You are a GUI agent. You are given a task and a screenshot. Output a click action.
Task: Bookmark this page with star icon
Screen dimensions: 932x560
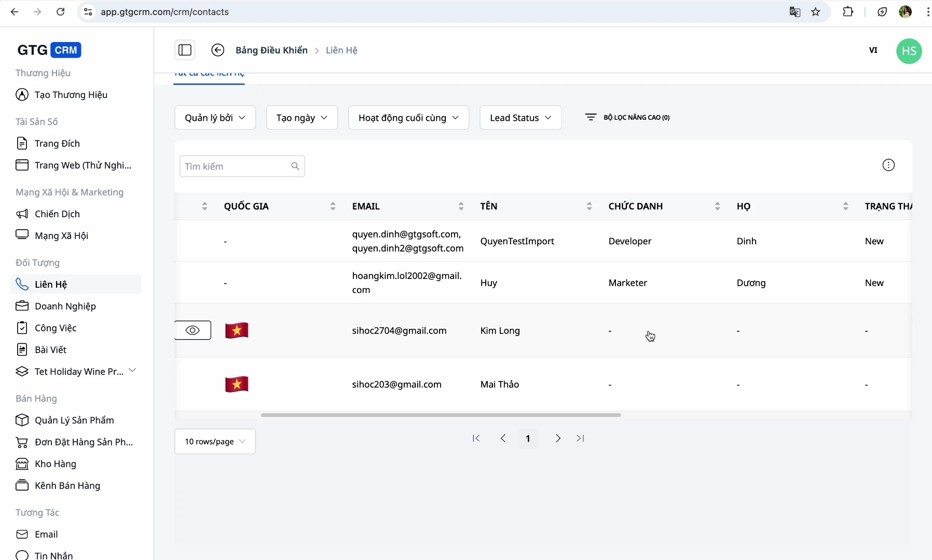(816, 12)
